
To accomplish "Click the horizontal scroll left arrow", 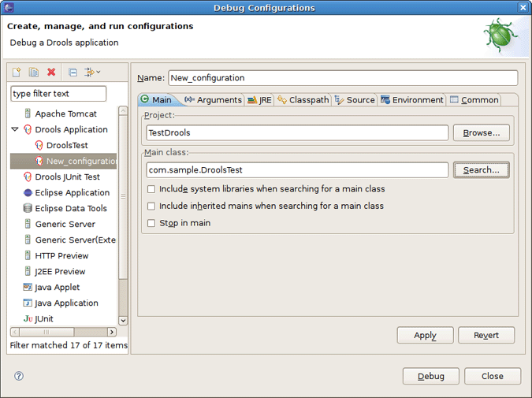I will click(15, 332).
